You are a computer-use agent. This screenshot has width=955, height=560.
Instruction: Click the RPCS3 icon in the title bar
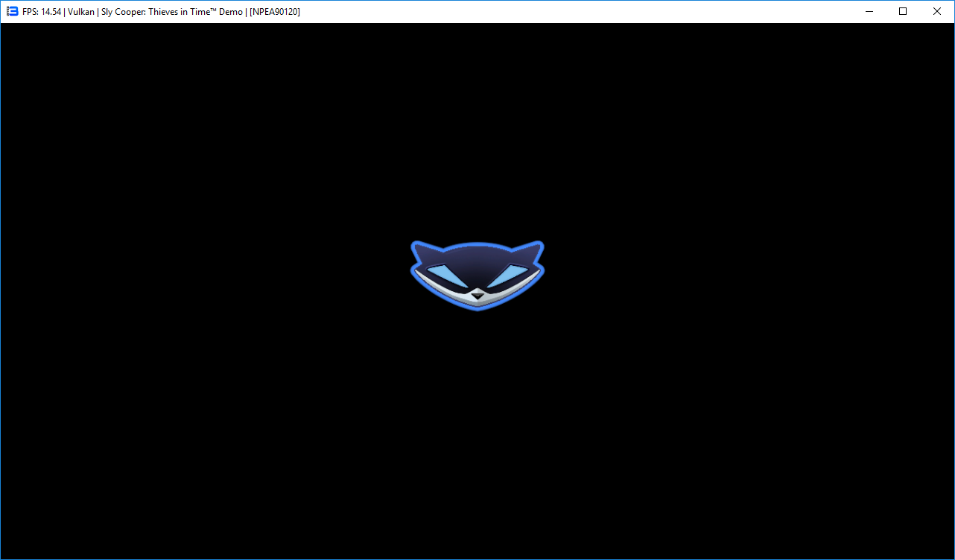[12, 11]
